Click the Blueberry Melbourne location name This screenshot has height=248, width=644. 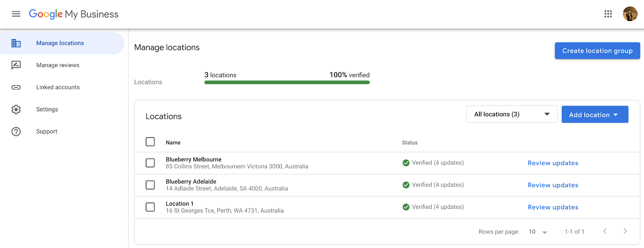(194, 160)
